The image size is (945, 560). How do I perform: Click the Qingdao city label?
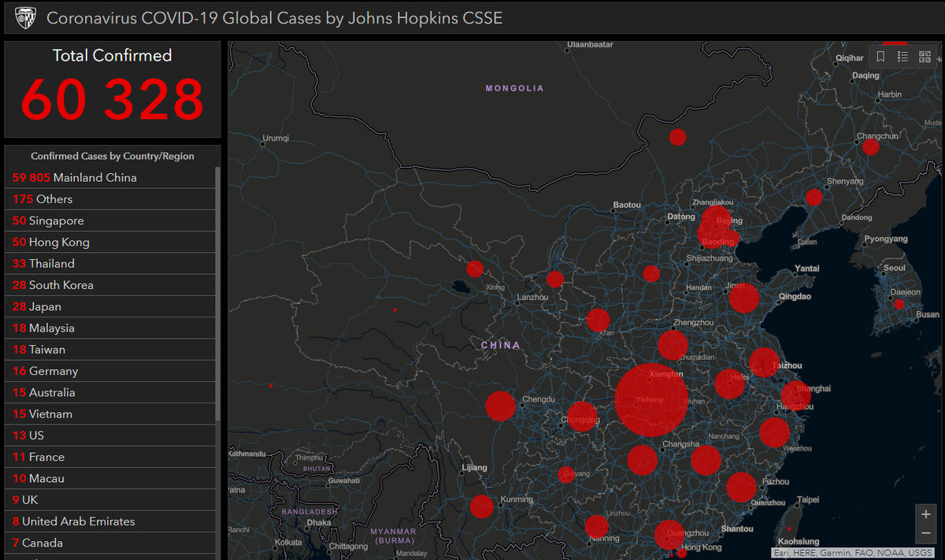794,297
